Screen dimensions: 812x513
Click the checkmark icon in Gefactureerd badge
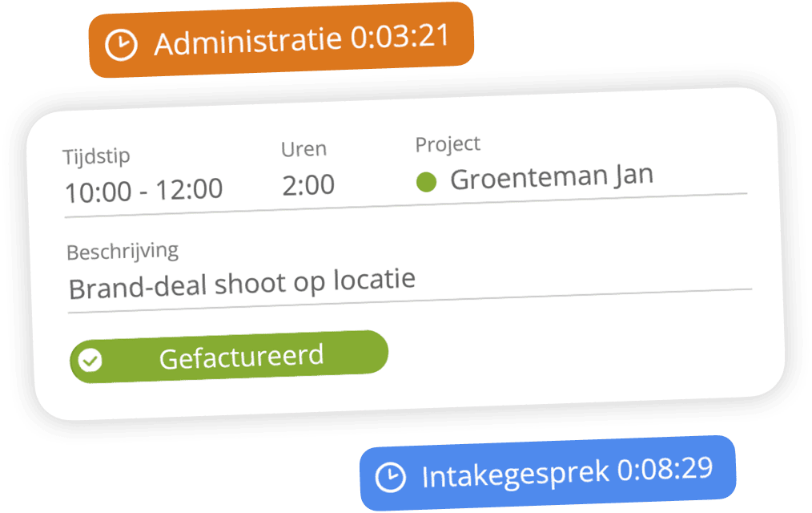(90, 360)
